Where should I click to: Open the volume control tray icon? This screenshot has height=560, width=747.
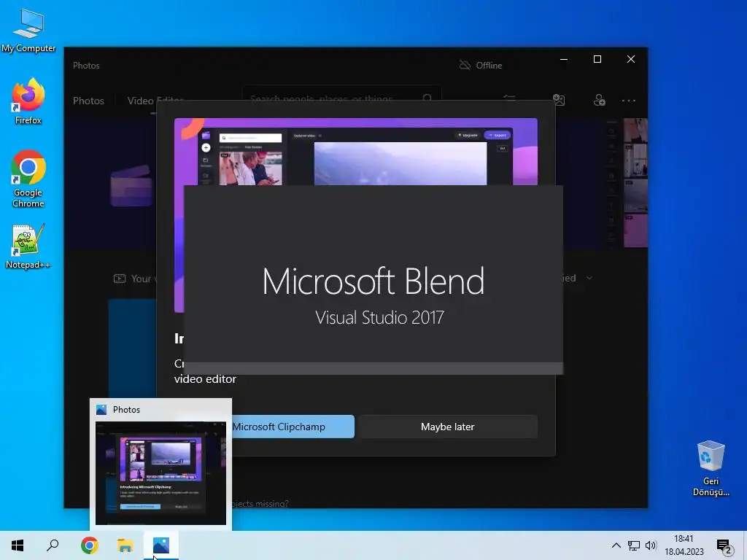pos(651,545)
